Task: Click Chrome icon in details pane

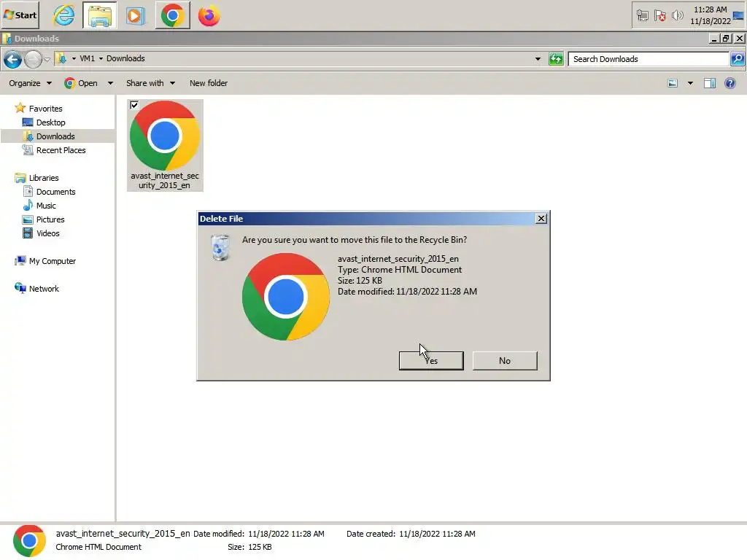Action: click(29, 540)
